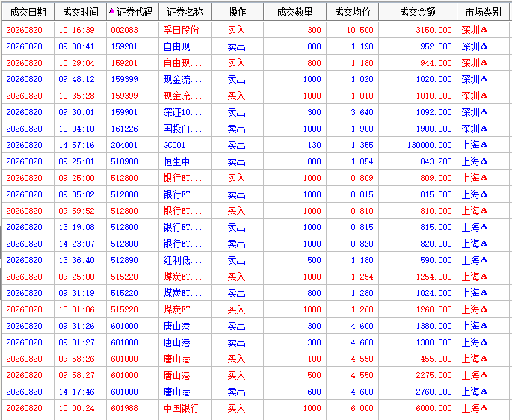The image size is (512, 420).
Task: Sort by 成交均价 column header
Action: 352,13
